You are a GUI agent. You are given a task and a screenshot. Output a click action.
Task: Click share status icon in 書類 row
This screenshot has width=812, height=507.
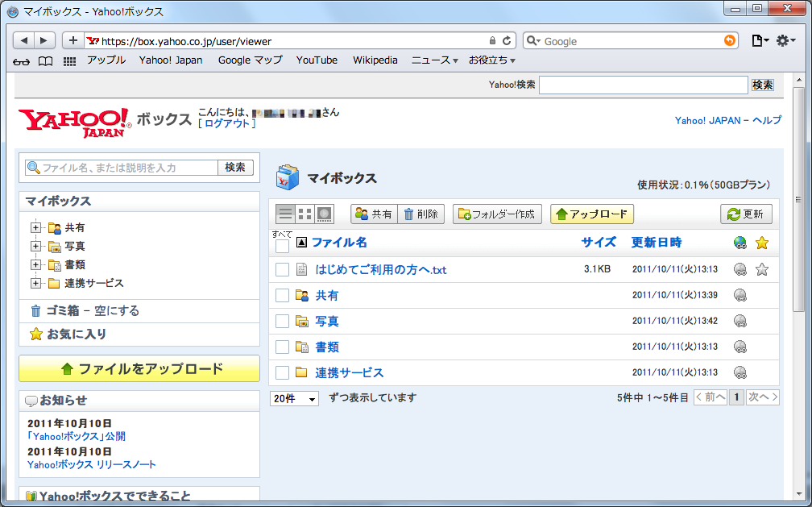(740, 347)
